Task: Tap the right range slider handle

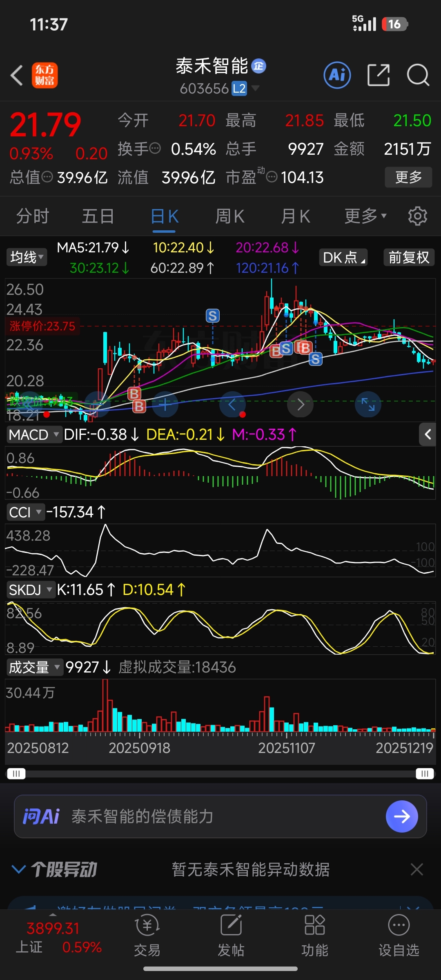Action: 425,773
